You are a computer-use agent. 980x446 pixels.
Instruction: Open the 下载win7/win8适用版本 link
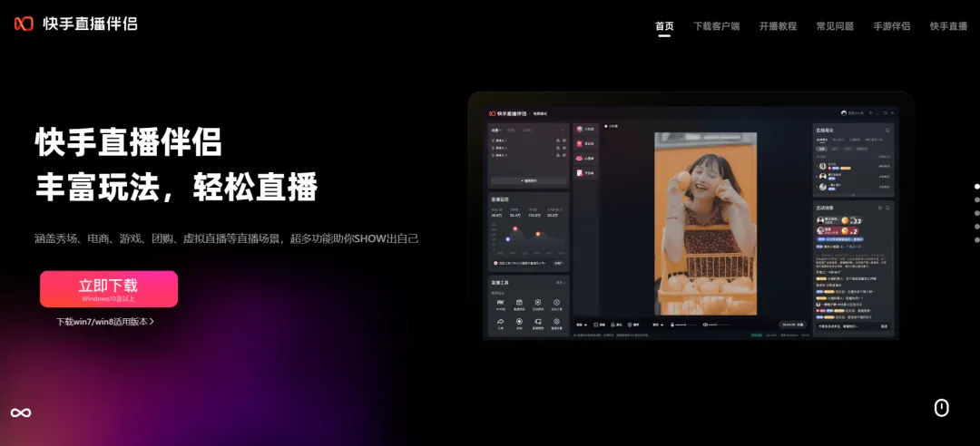pos(105,322)
